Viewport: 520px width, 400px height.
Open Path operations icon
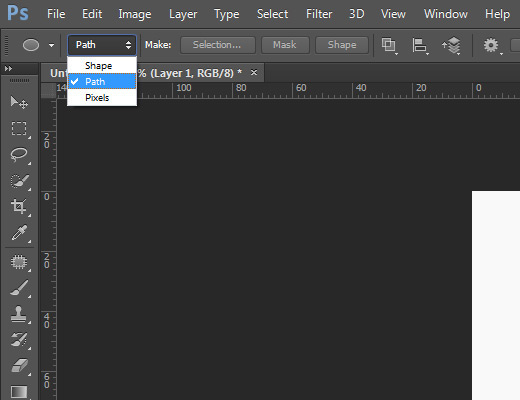tap(389, 45)
